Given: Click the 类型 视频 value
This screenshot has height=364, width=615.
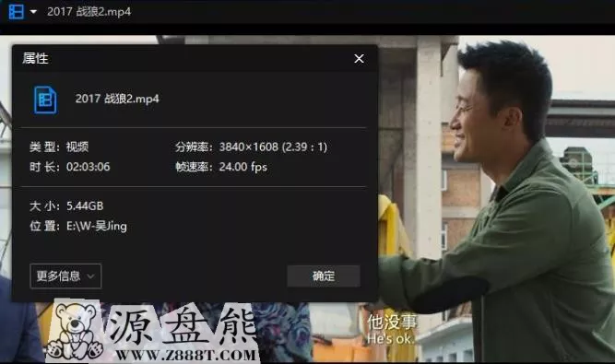Looking at the screenshot, I should click(x=77, y=147).
